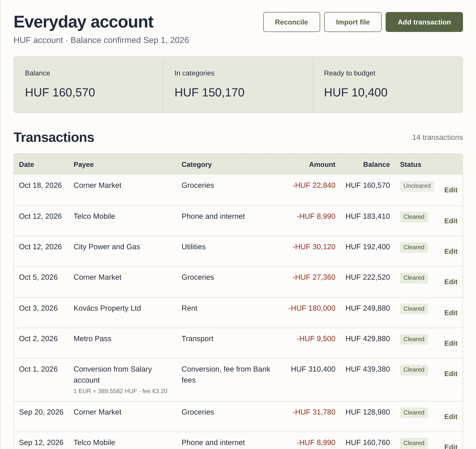Click the '14 transactions' count text
This screenshot has height=449, width=476.
point(437,137)
